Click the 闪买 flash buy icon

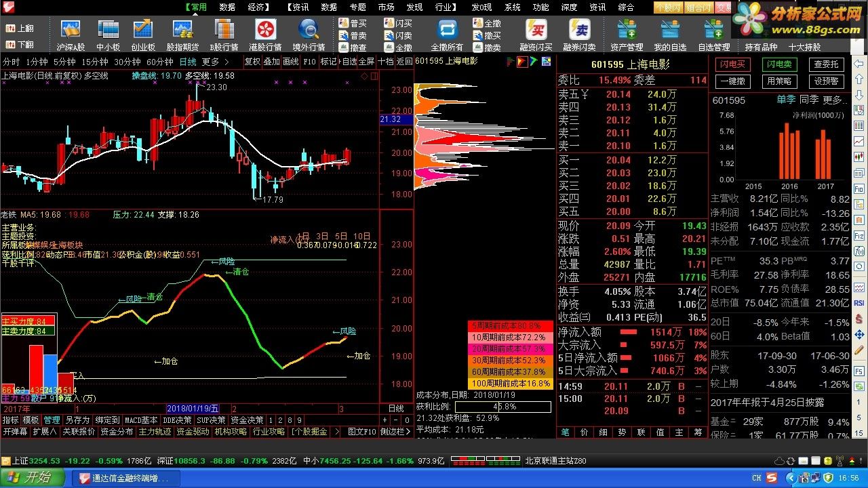point(397,23)
